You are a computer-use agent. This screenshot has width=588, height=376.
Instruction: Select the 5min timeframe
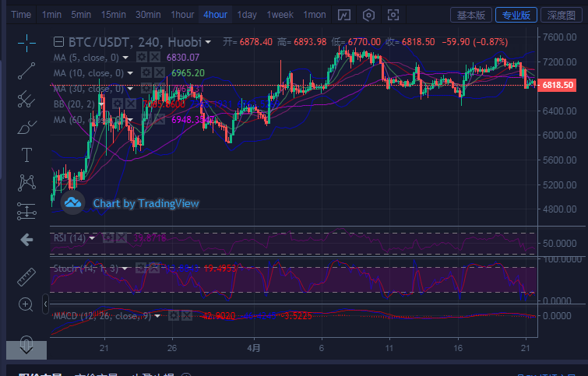[x=81, y=15]
